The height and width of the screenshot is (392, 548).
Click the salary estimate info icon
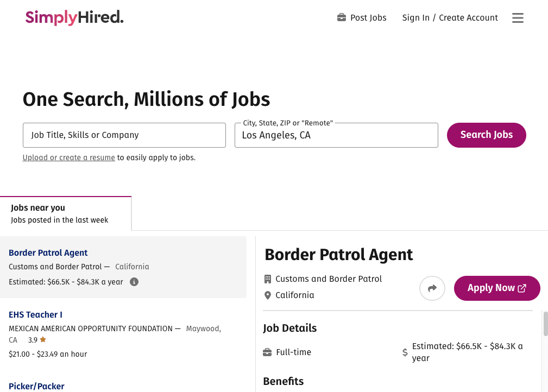(134, 282)
